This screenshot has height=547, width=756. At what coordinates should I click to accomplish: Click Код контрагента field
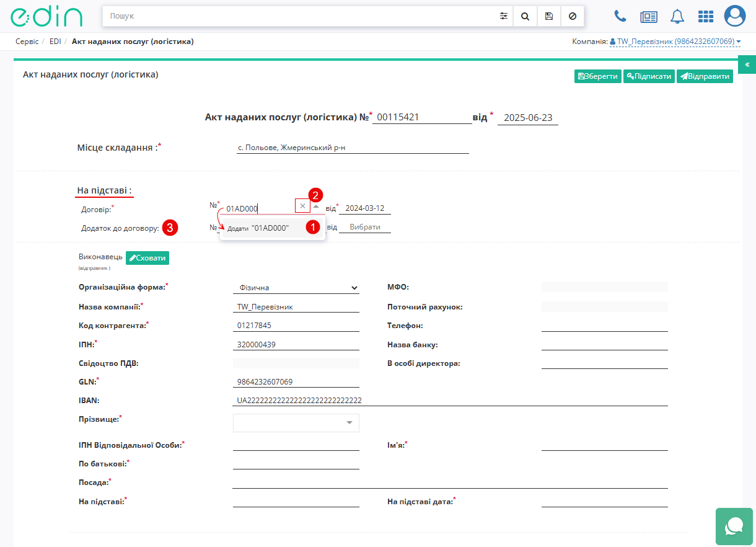tap(296, 326)
